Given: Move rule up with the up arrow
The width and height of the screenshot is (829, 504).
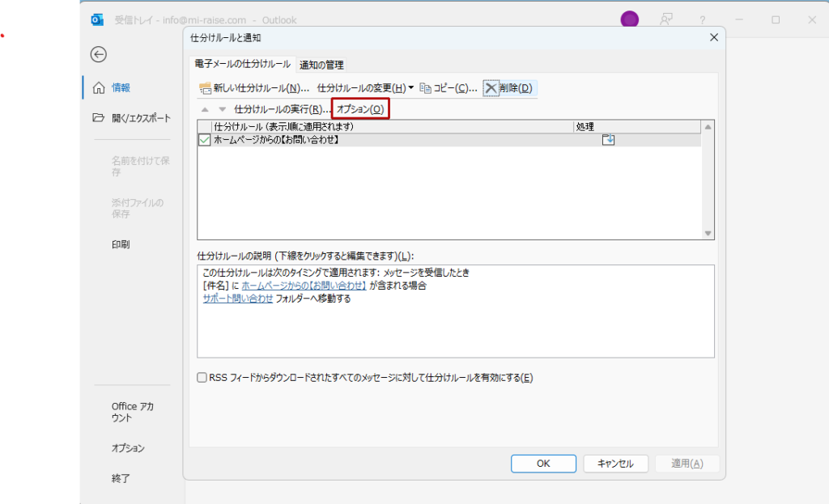Looking at the screenshot, I should coord(205,109).
